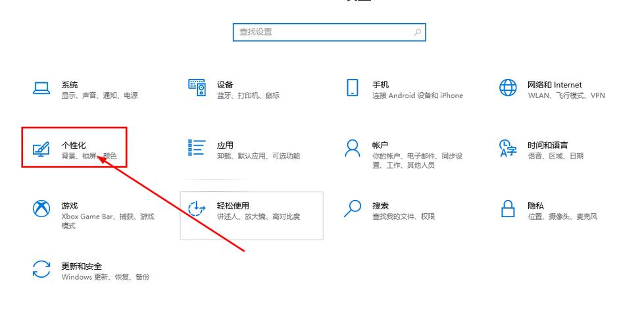Click text 你的帐户、电子邮件、同步设置
Screen dimensions: 644x329
418,161
